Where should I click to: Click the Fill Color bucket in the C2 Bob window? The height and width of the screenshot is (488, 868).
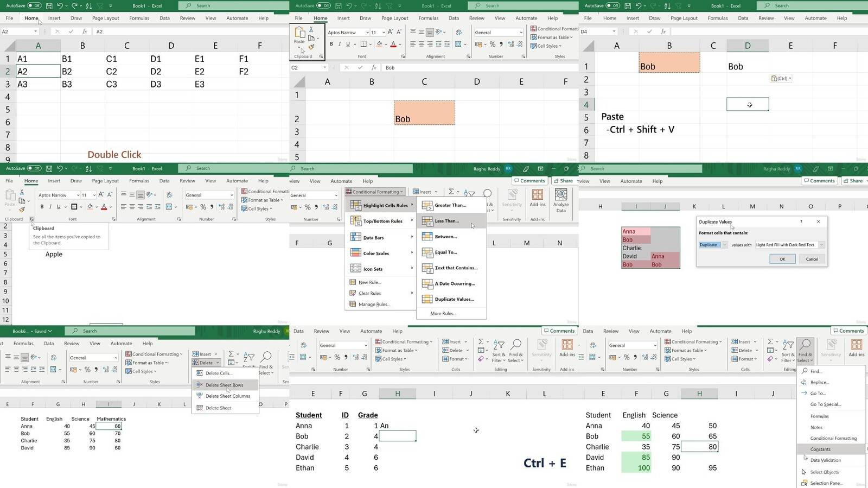tap(379, 44)
